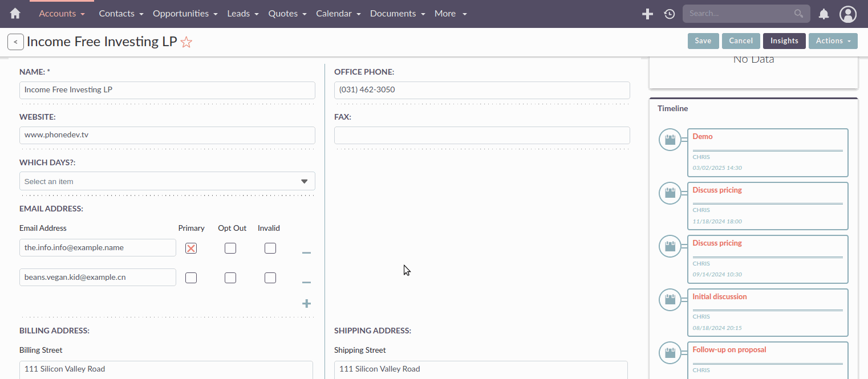Save the account record
The height and width of the screenshot is (379, 868).
point(703,40)
